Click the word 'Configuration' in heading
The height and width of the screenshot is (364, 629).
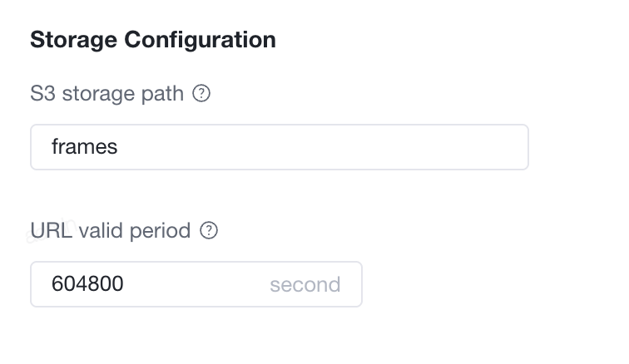pyautogui.click(x=201, y=40)
